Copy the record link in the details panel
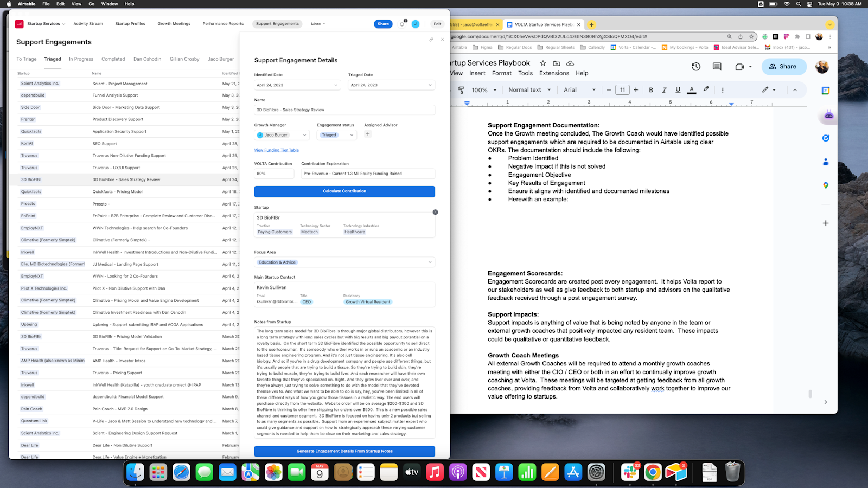The image size is (868, 488). [x=431, y=40]
